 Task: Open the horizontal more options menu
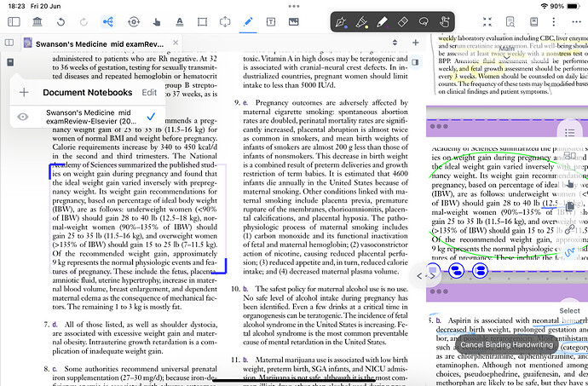(x=576, y=22)
